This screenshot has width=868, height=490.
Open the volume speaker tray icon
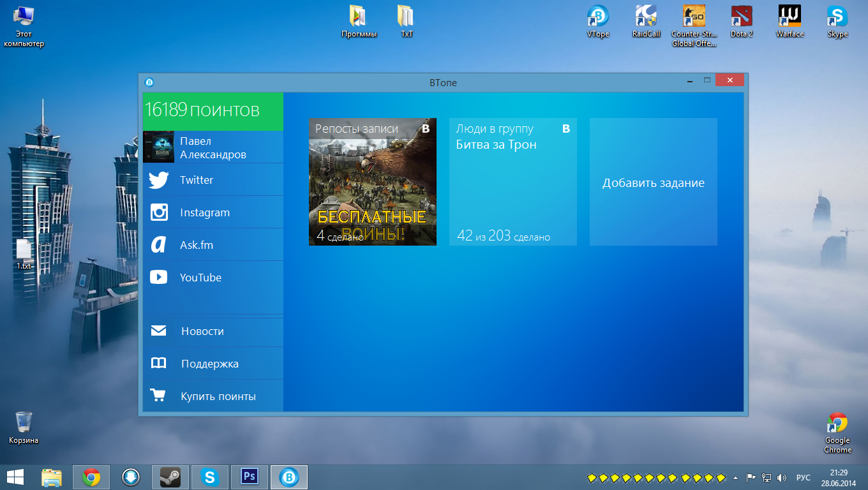click(x=782, y=477)
